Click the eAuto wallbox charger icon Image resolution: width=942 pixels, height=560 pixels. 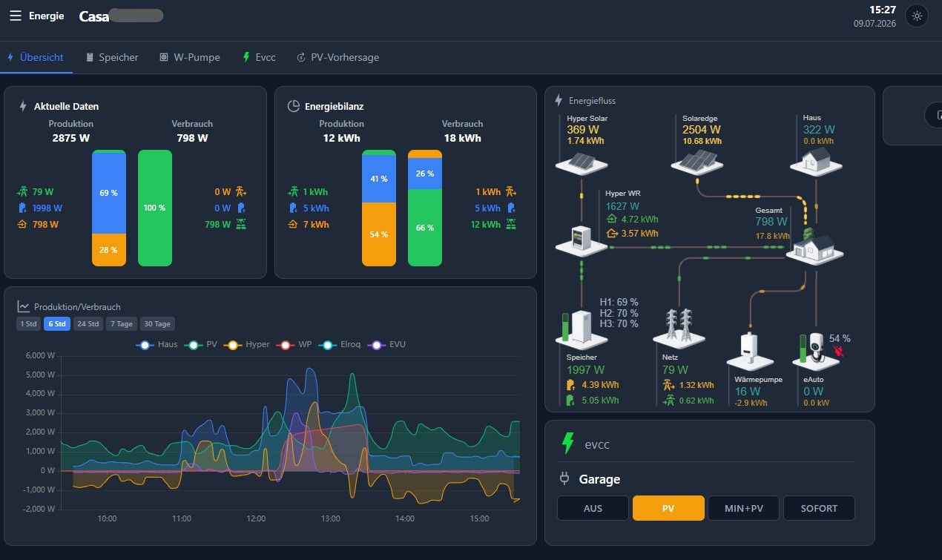[x=814, y=350]
